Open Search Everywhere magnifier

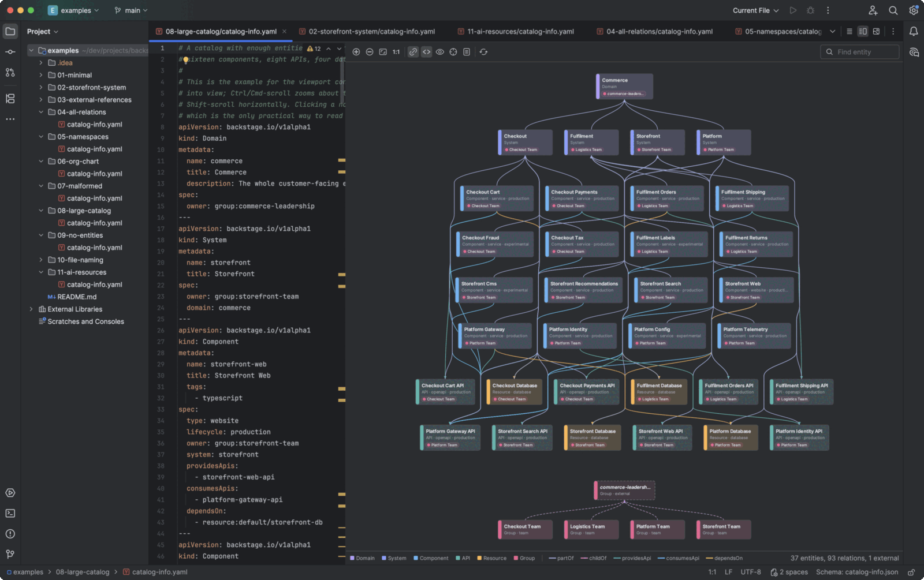893,10
